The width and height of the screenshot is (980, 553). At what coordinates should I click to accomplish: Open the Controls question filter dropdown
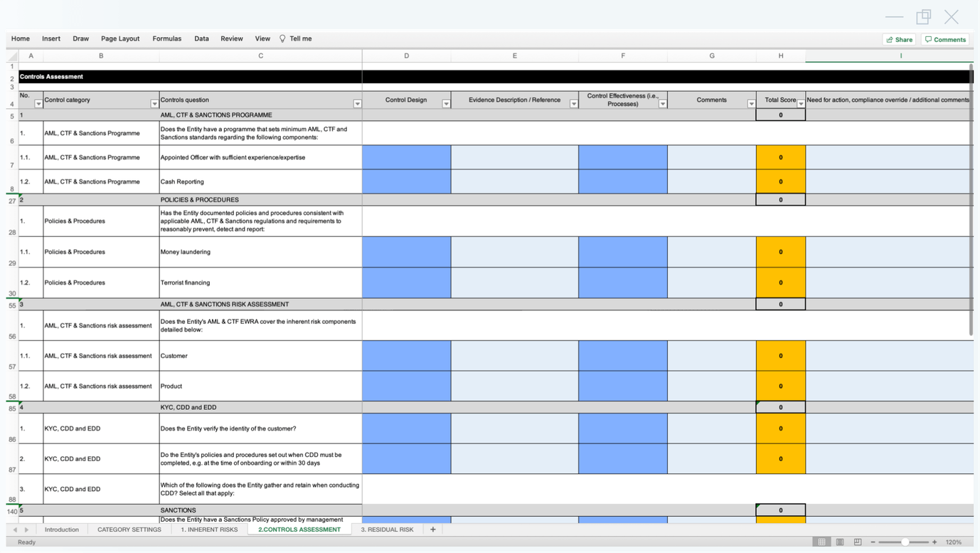pyautogui.click(x=357, y=103)
